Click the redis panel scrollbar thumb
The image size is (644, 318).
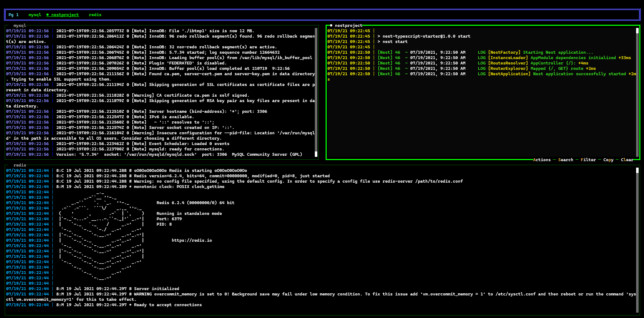tap(637, 170)
